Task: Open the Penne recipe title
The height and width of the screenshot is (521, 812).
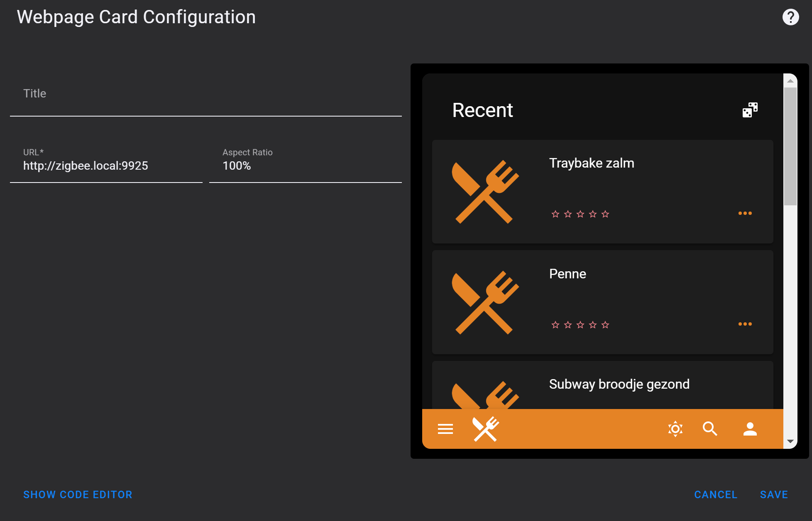Action: 567,274
